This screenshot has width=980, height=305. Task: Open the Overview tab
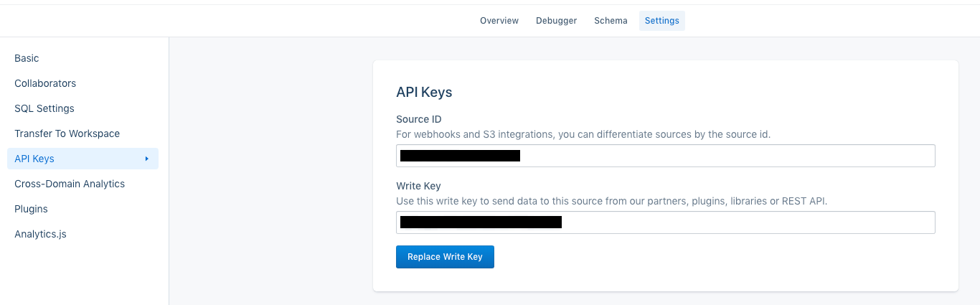[499, 21]
